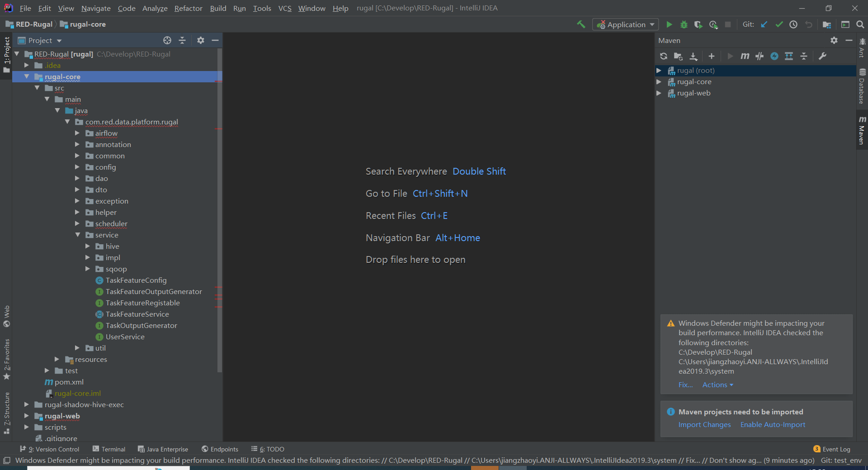Reimport all Maven projects icon
The image size is (868, 470).
click(664, 56)
